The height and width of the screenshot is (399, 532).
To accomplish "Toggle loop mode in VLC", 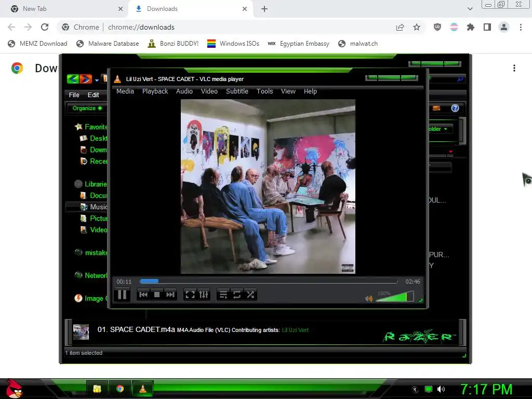I will (237, 295).
